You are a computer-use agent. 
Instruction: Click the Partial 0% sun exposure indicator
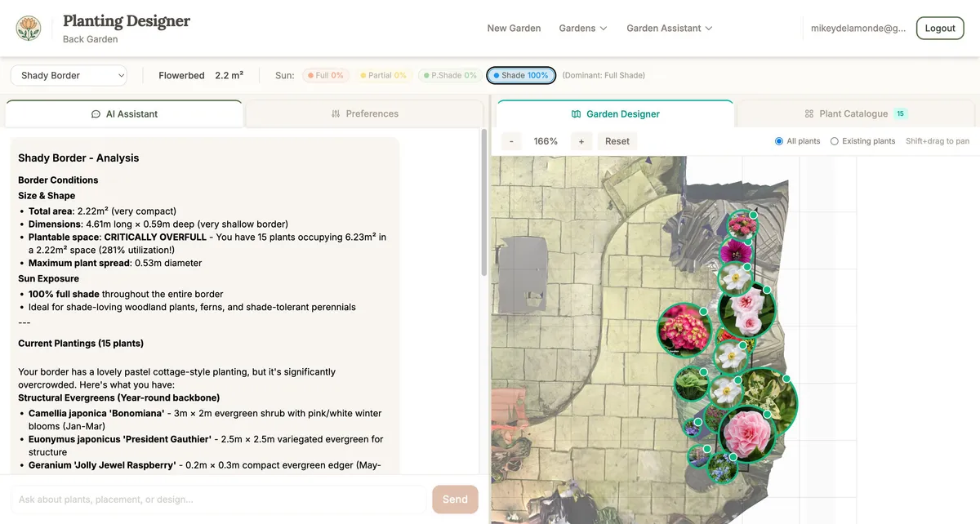click(x=384, y=74)
